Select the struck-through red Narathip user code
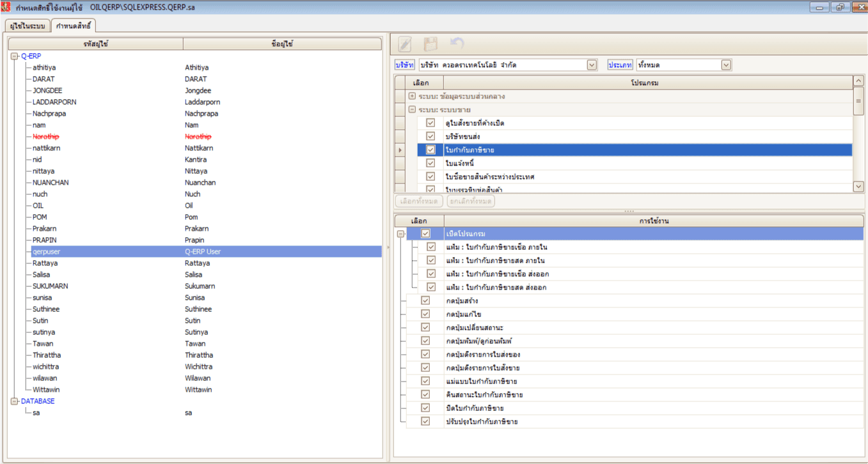Screen dimensions: 868x464 (x=45, y=137)
